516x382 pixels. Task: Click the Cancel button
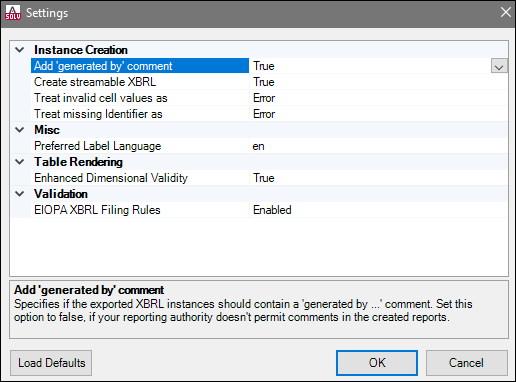pos(467,363)
